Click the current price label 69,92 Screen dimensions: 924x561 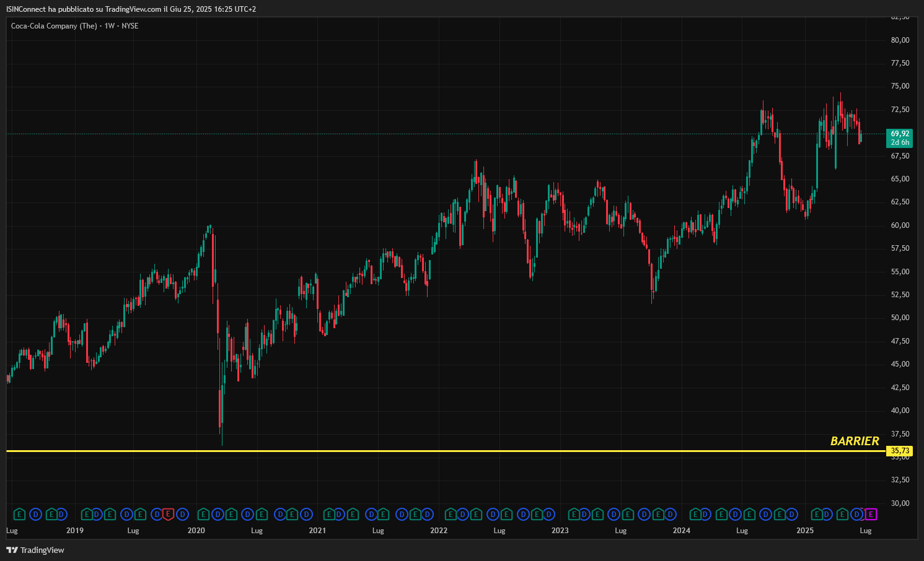tap(900, 134)
